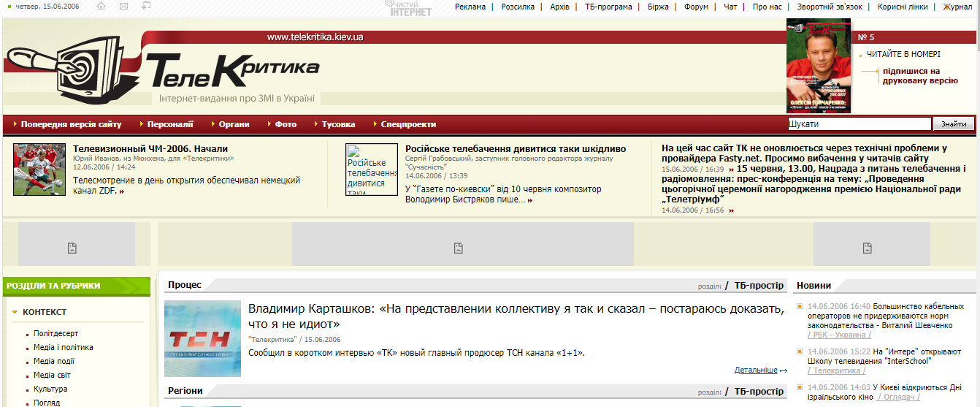The width and height of the screenshot is (980, 407).
Task: Go to Архів in the top menu
Action: click(560, 7)
